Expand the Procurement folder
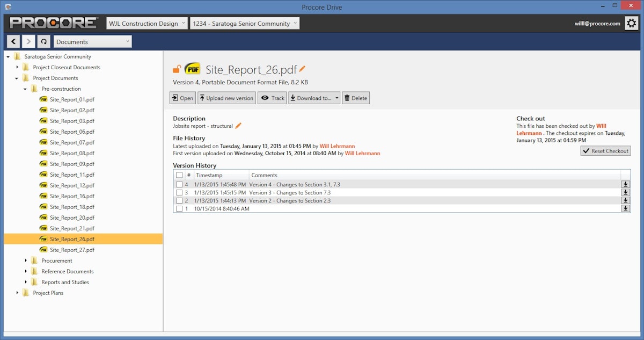This screenshot has height=340, width=644. tap(26, 261)
